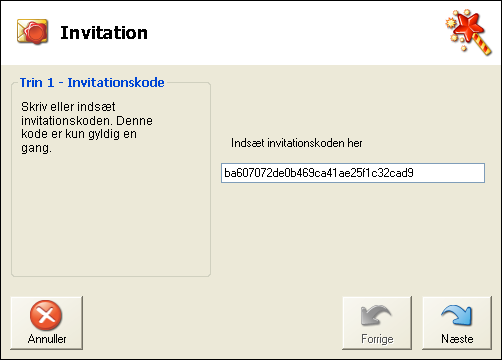Click the red wax seal on envelope

pos(35,33)
